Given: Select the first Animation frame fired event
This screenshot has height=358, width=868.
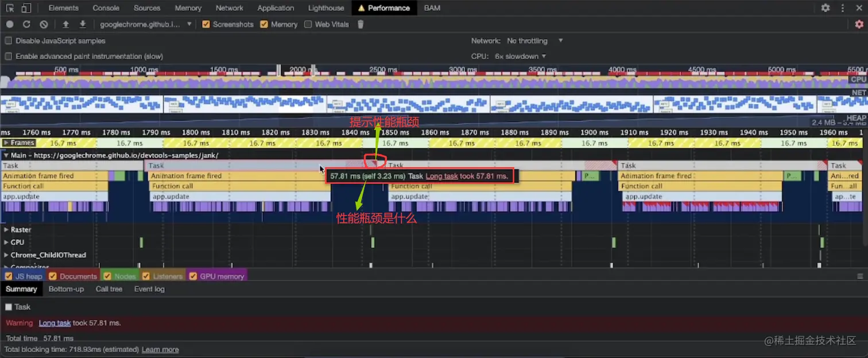Looking at the screenshot, I should [54, 176].
